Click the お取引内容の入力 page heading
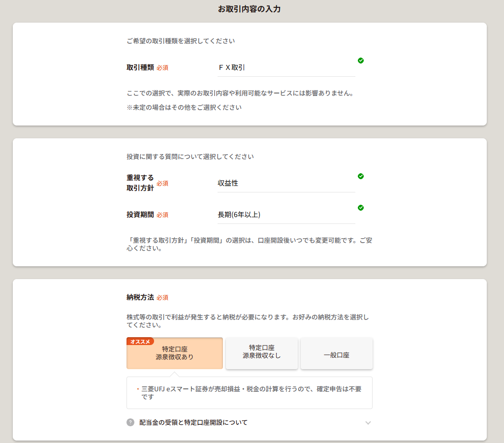The width and height of the screenshot is (504, 443). pyautogui.click(x=249, y=9)
